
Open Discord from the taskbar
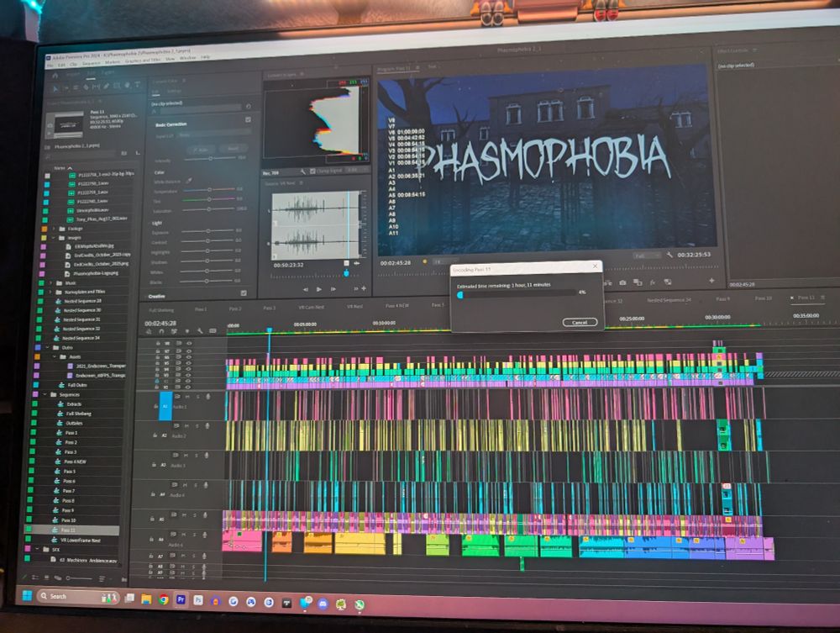323,604
